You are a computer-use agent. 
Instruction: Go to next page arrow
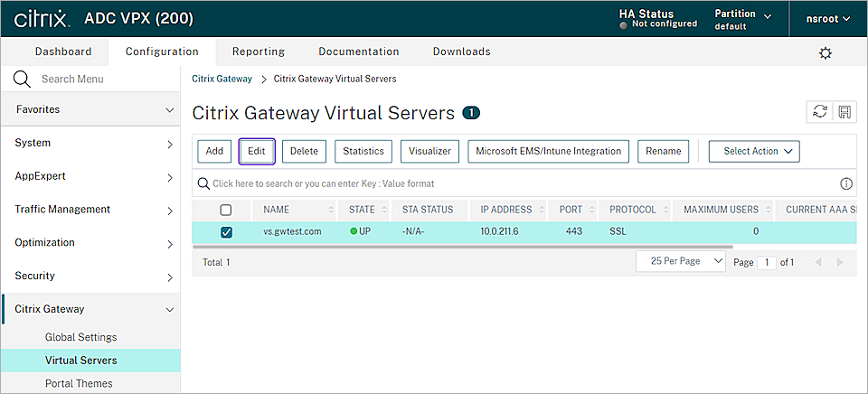coord(840,262)
